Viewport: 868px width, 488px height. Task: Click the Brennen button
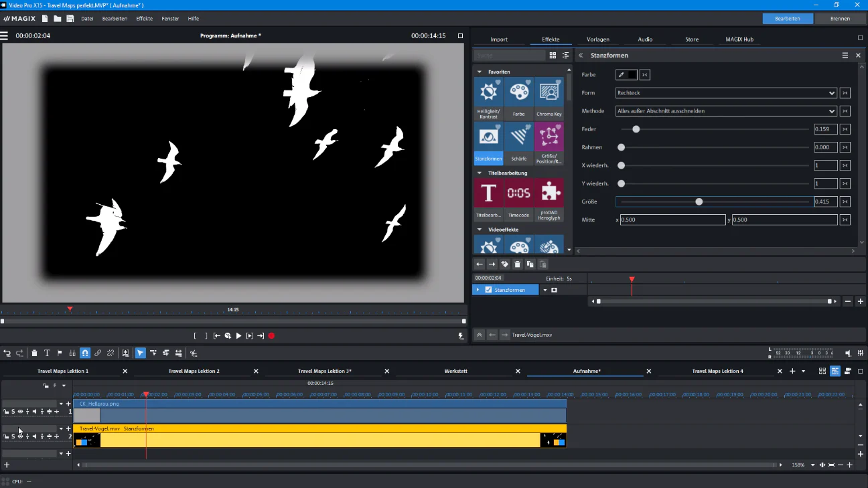[840, 19]
